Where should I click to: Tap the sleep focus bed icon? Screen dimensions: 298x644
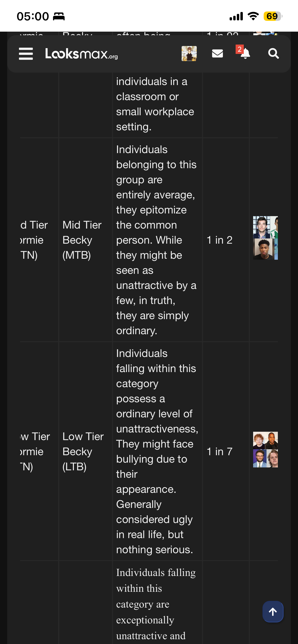[x=59, y=17]
